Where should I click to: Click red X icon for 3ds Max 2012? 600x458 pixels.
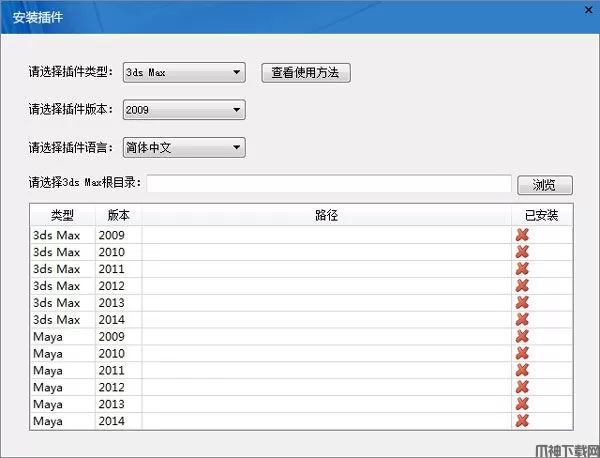(522, 285)
